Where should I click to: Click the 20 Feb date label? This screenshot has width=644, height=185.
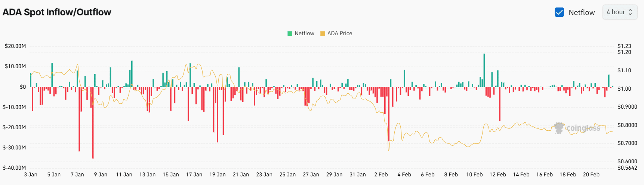point(591,175)
